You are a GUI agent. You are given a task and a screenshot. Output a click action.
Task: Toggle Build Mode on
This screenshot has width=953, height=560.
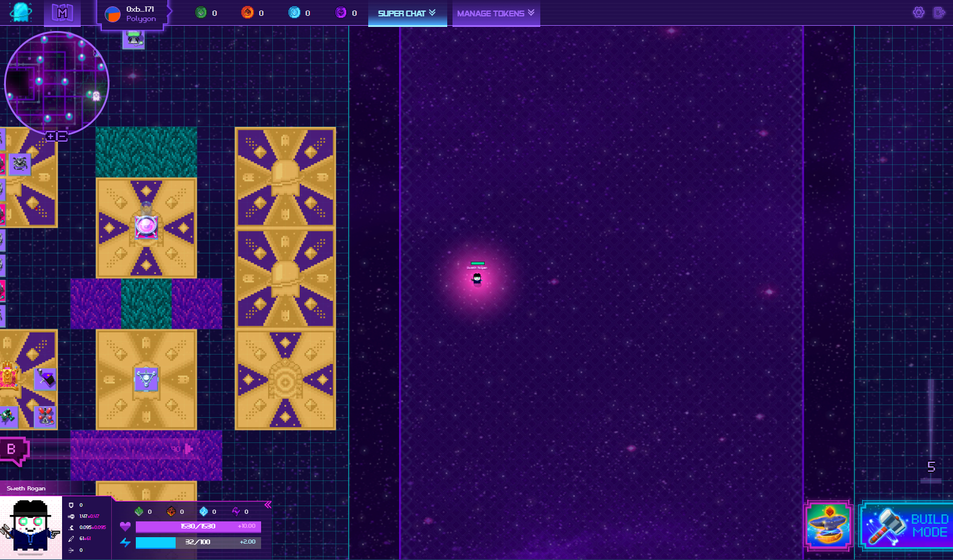pyautogui.click(x=907, y=525)
